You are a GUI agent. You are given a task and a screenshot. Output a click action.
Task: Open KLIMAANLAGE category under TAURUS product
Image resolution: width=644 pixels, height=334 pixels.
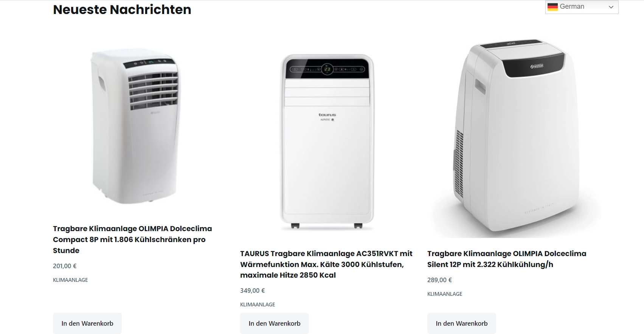[x=258, y=304]
